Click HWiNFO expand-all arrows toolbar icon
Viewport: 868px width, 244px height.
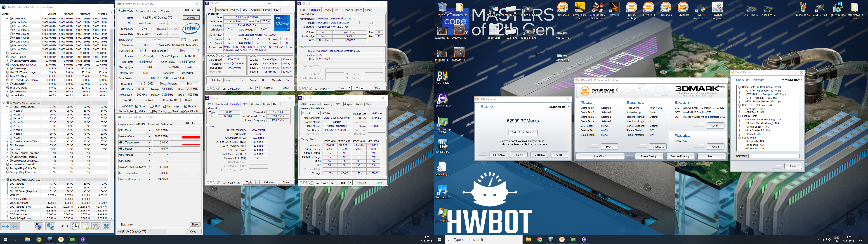(x=5, y=226)
